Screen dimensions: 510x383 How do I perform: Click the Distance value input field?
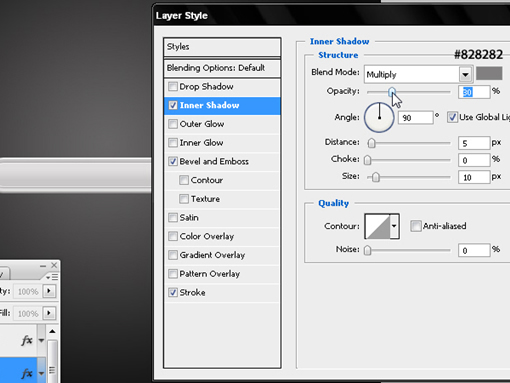474,143
